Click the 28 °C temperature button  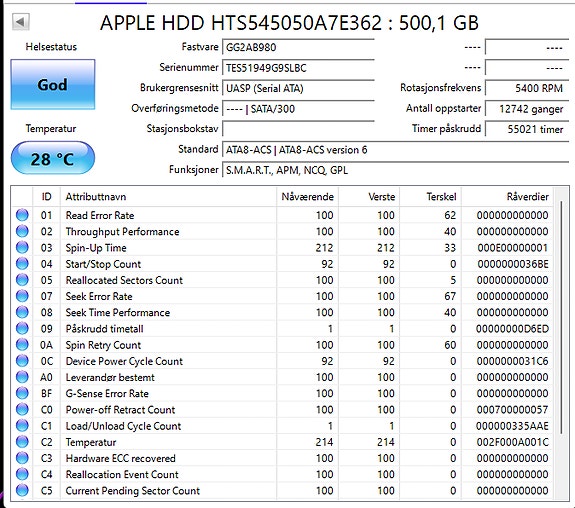point(53,158)
